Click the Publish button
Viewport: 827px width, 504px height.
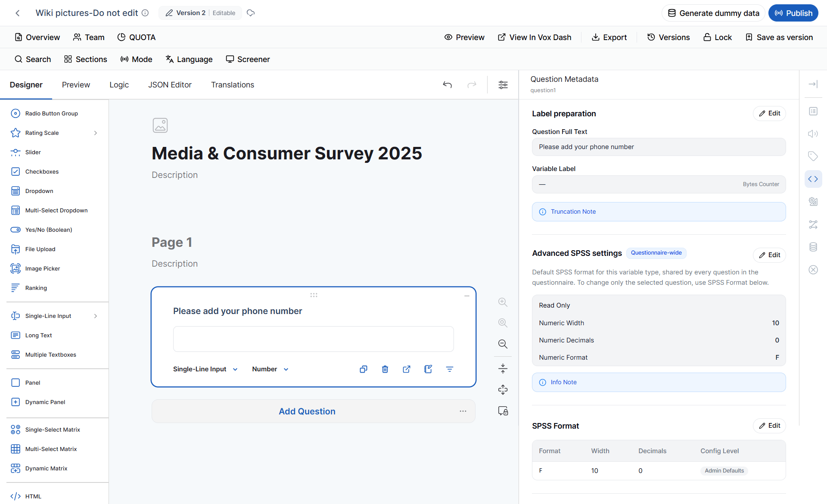[x=793, y=13]
